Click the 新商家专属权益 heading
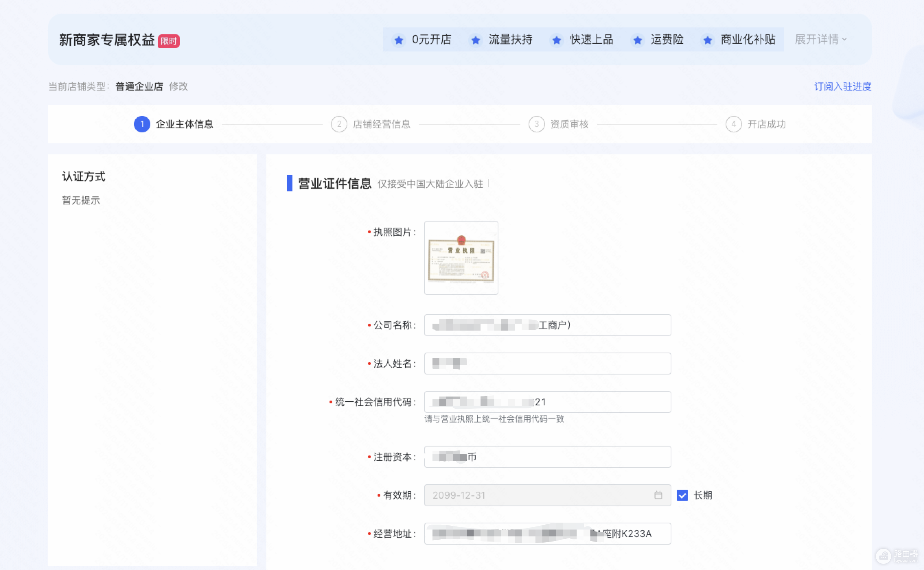 click(x=107, y=40)
